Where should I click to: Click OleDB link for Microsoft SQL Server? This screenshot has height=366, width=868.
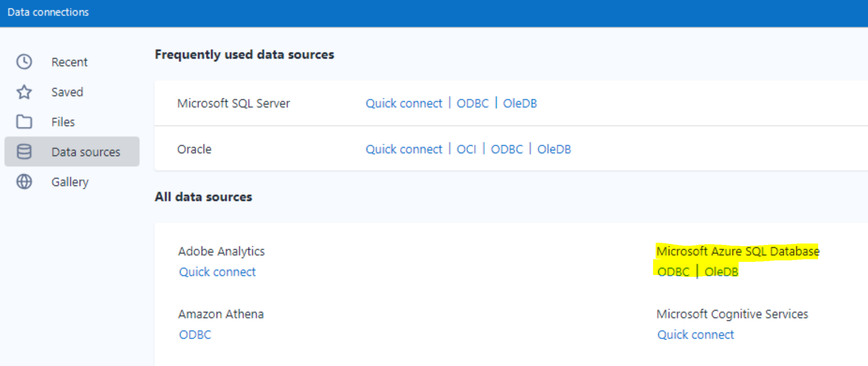coord(520,103)
